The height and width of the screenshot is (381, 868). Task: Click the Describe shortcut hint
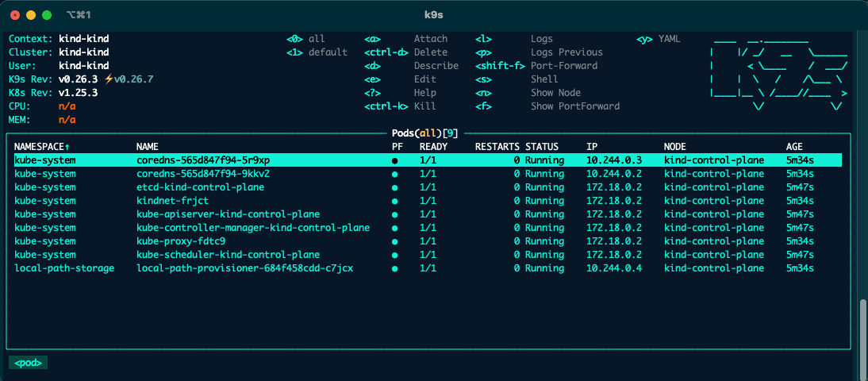(x=411, y=66)
